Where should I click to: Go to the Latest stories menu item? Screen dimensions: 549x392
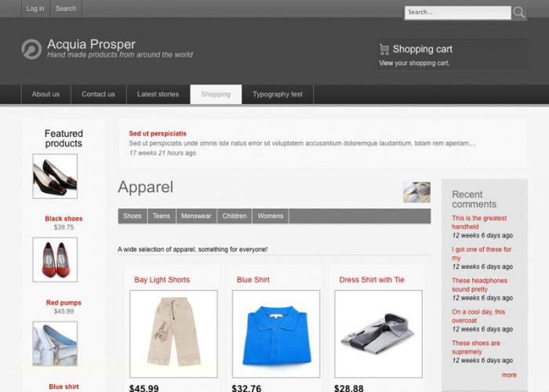pyautogui.click(x=158, y=94)
